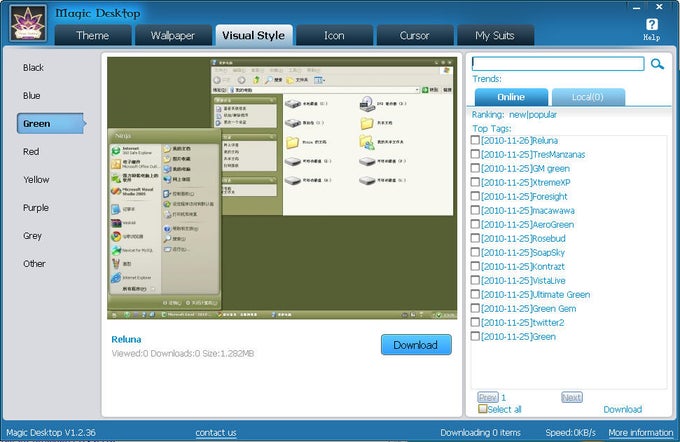Click the Downloading 0 items status
The image size is (680, 442).
[481, 432]
